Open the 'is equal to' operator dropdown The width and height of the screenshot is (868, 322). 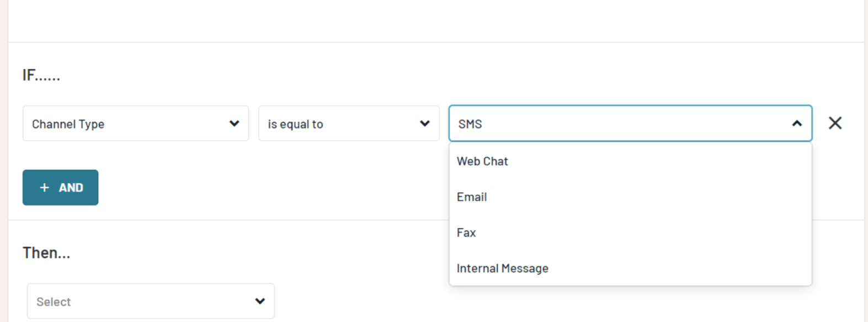coord(348,124)
